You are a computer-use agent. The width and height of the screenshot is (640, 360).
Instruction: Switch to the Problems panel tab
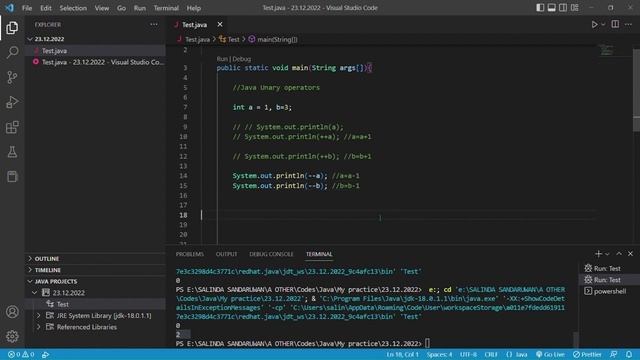[190, 254]
